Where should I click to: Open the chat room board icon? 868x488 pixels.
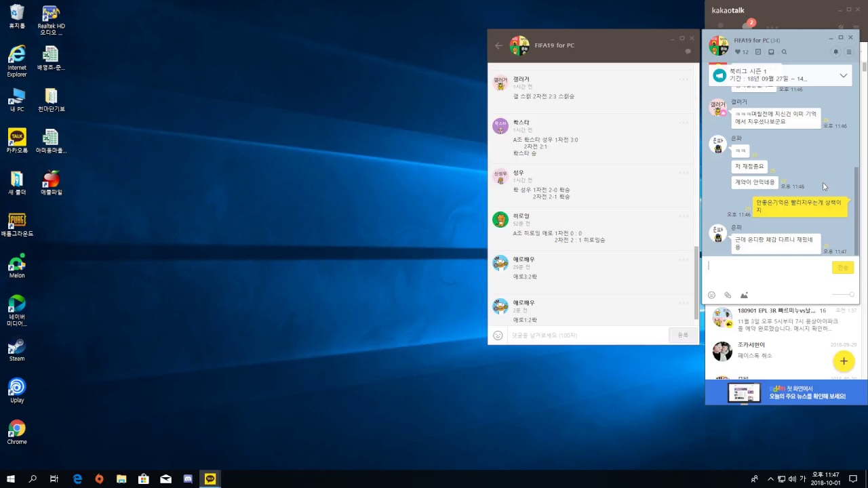pos(758,52)
